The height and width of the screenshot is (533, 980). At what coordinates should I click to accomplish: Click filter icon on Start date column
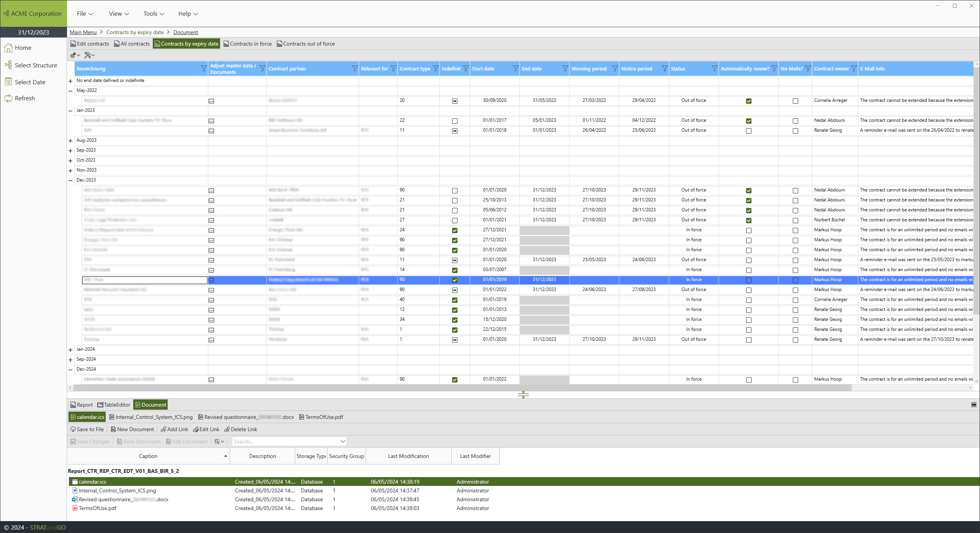tap(515, 69)
